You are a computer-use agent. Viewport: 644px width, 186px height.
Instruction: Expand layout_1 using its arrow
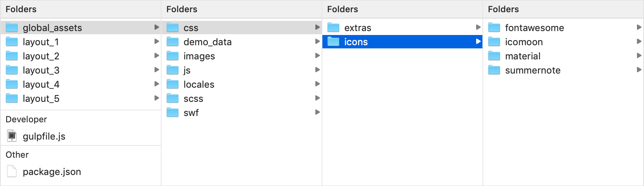pos(156,41)
